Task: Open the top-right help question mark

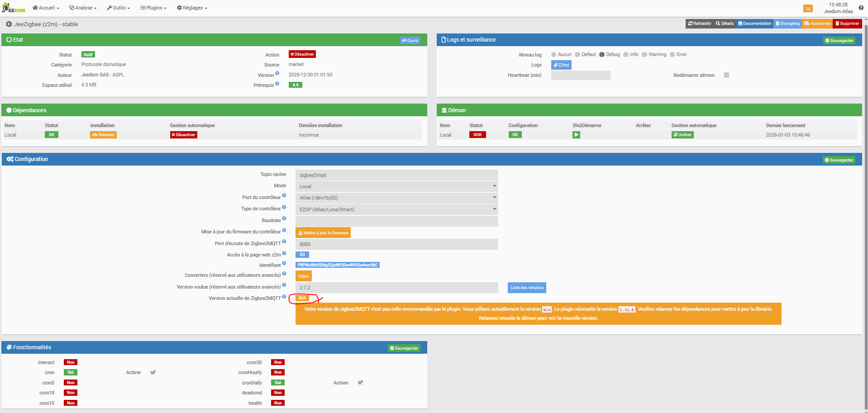Action: coord(861,8)
